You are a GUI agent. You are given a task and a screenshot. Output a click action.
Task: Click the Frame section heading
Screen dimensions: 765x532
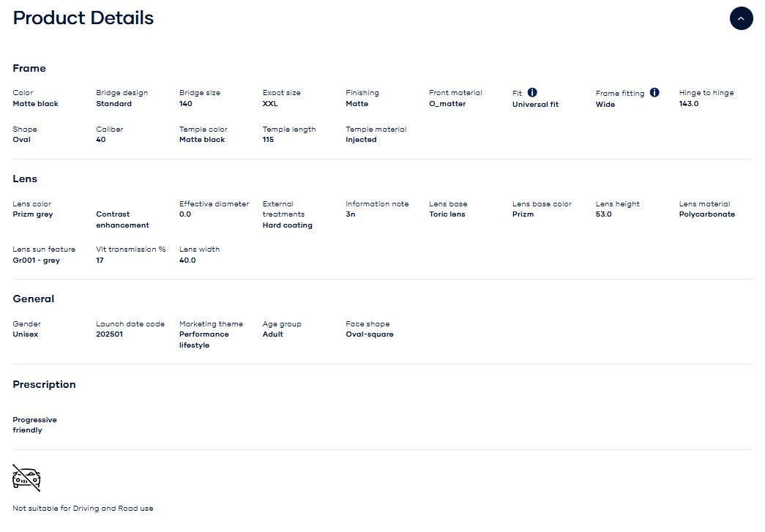coord(29,68)
